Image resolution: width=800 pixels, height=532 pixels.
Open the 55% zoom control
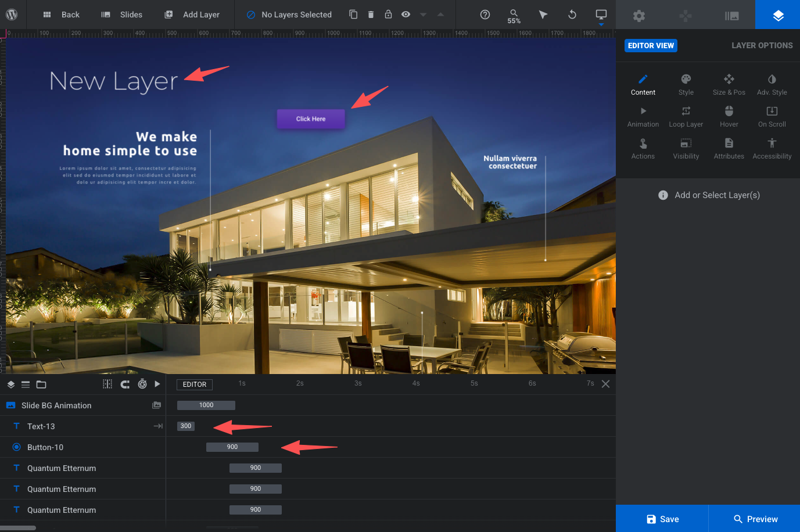[x=514, y=16]
